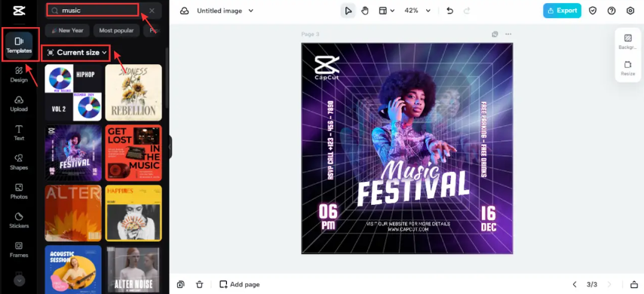The height and width of the screenshot is (294, 644).
Task: Collapse the templates panel handle
Action: tap(170, 147)
